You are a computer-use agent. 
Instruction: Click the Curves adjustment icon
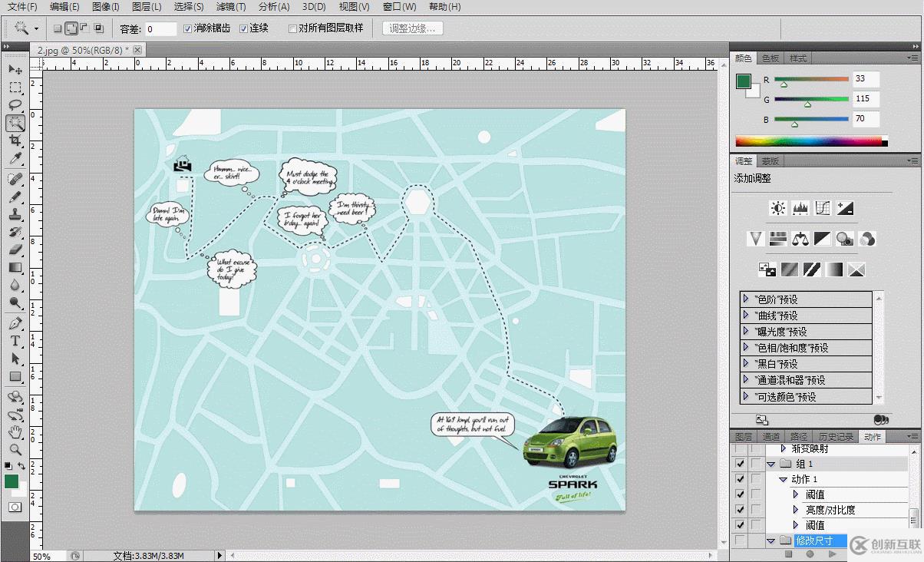coord(823,208)
